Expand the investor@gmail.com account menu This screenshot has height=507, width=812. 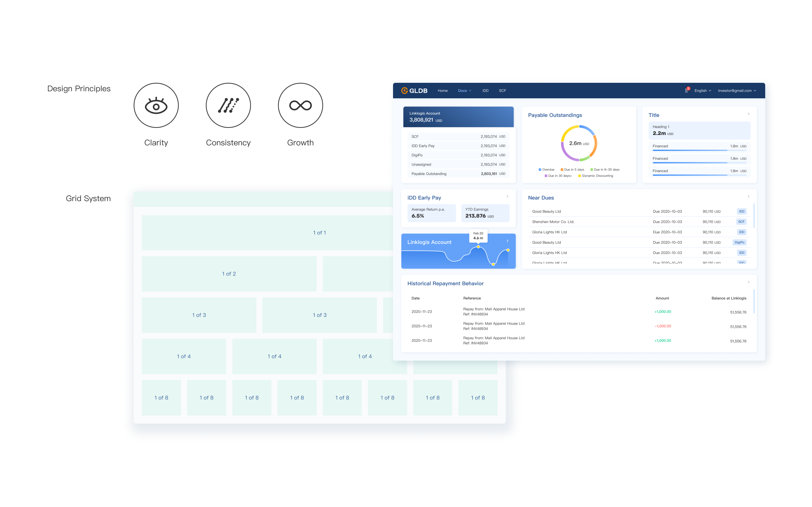pyautogui.click(x=737, y=90)
